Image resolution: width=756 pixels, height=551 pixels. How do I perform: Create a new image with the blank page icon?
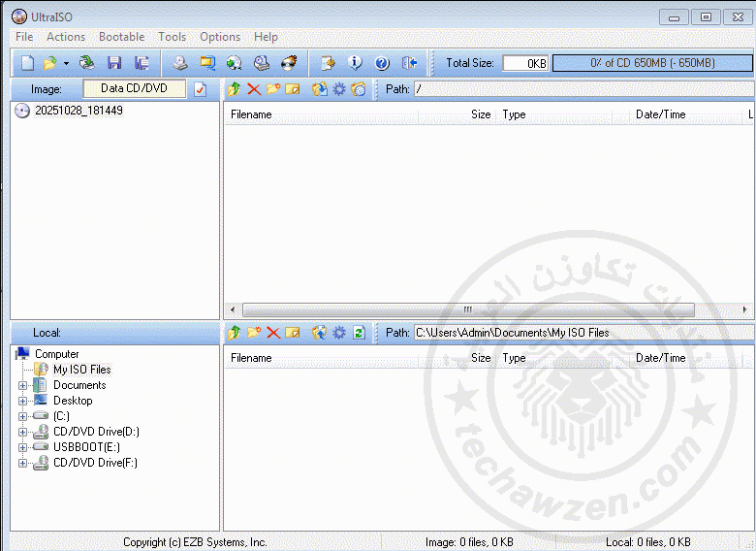[27, 63]
